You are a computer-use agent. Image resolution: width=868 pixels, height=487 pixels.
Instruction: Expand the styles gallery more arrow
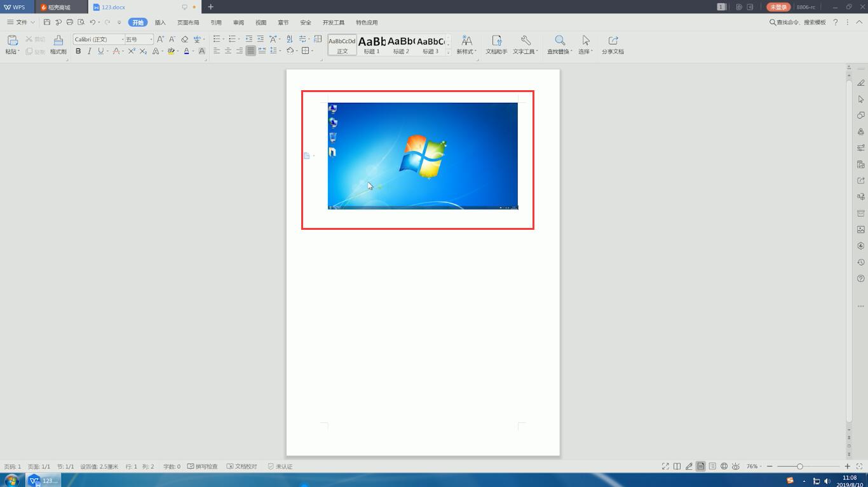click(x=448, y=52)
